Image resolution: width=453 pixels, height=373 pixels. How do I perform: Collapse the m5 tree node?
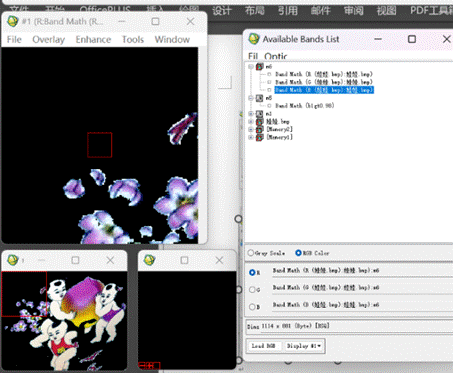[251, 98]
